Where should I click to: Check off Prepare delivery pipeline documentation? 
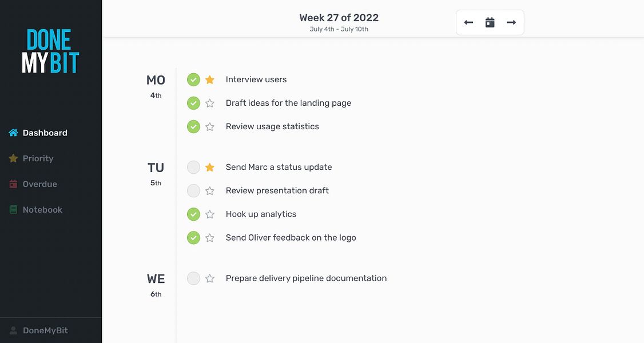pos(193,278)
